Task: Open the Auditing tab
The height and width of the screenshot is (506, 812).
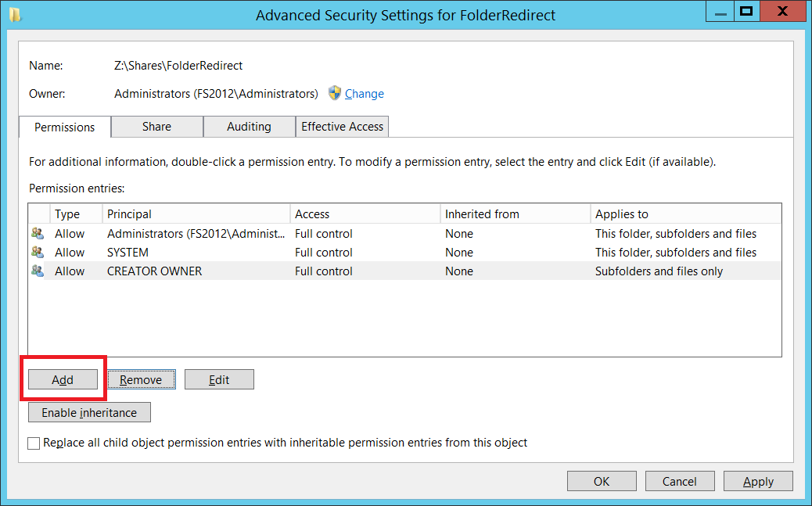Action: click(249, 127)
